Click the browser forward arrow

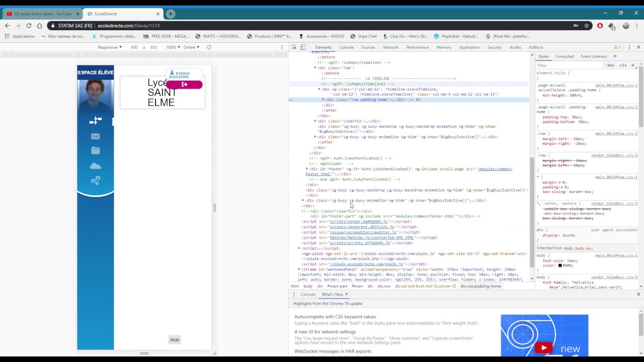point(18,26)
